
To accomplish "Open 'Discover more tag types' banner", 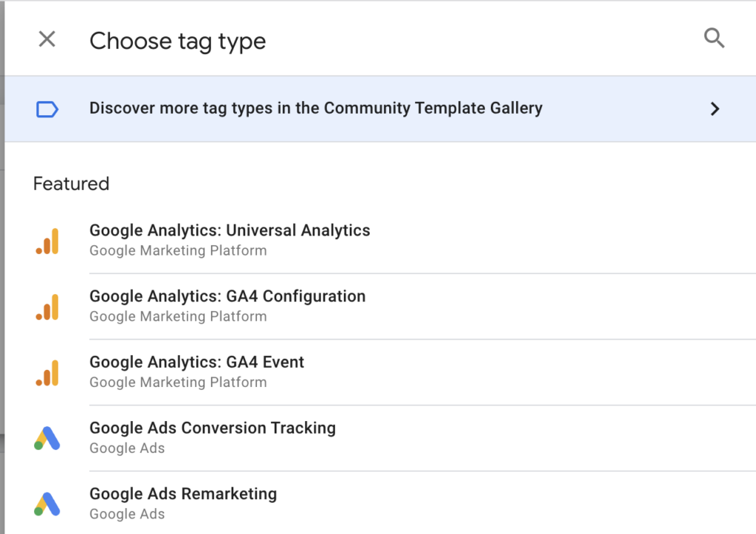I will [x=315, y=108].
